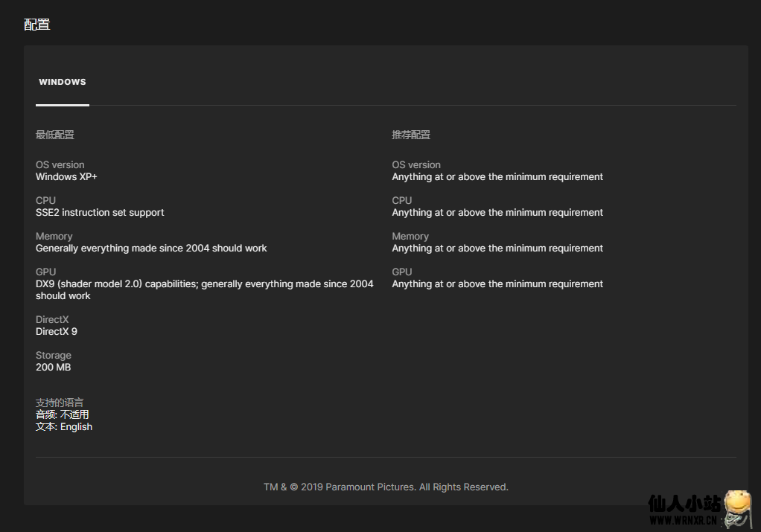Click the 支持的语言 label
This screenshot has width=761, height=532.
[x=60, y=403]
